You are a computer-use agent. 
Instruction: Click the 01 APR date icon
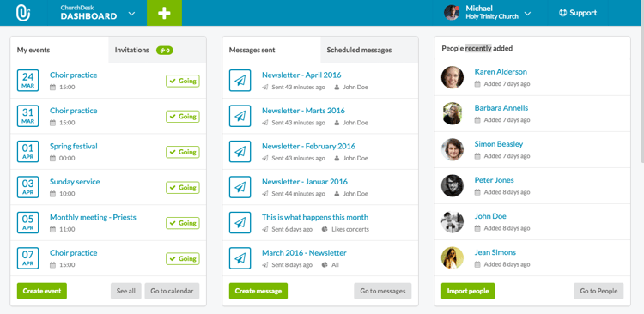coord(28,152)
